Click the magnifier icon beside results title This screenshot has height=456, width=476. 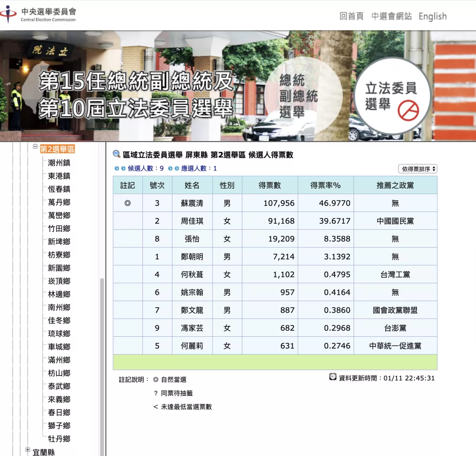pyautogui.click(x=117, y=154)
